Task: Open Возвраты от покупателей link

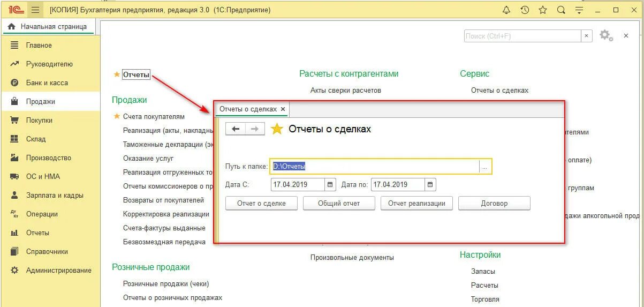Action: pyautogui.click(x=163, y=200)
